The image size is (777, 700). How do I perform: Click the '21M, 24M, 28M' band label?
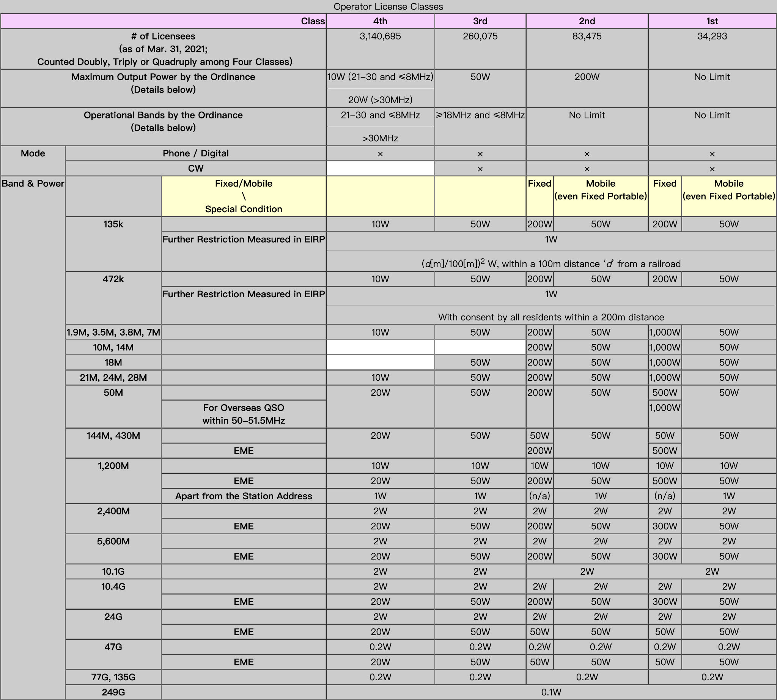113,378
